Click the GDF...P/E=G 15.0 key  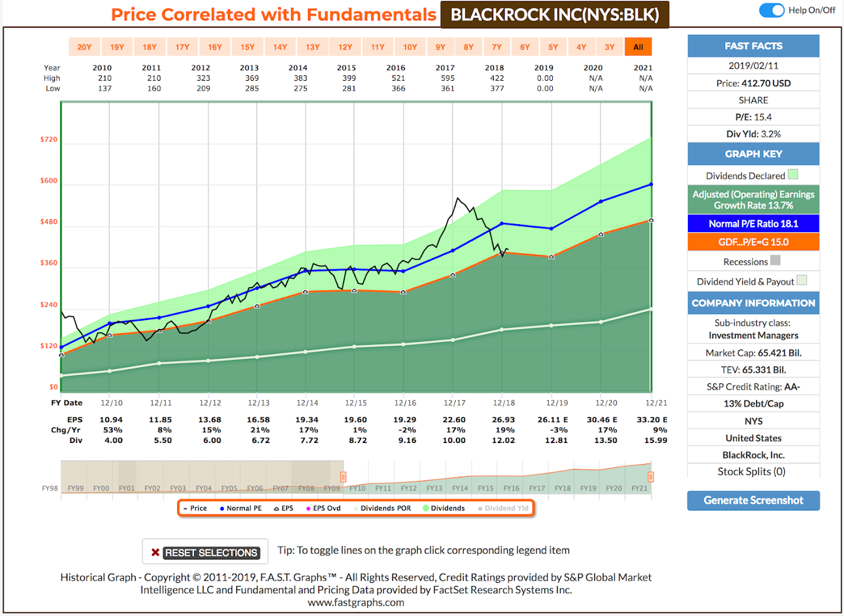[x=754, y=242]
